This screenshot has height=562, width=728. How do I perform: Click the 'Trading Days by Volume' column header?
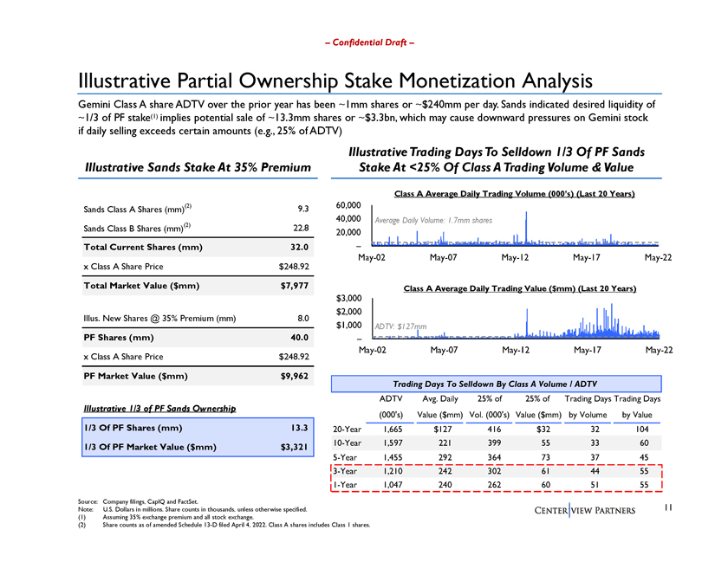588,406
